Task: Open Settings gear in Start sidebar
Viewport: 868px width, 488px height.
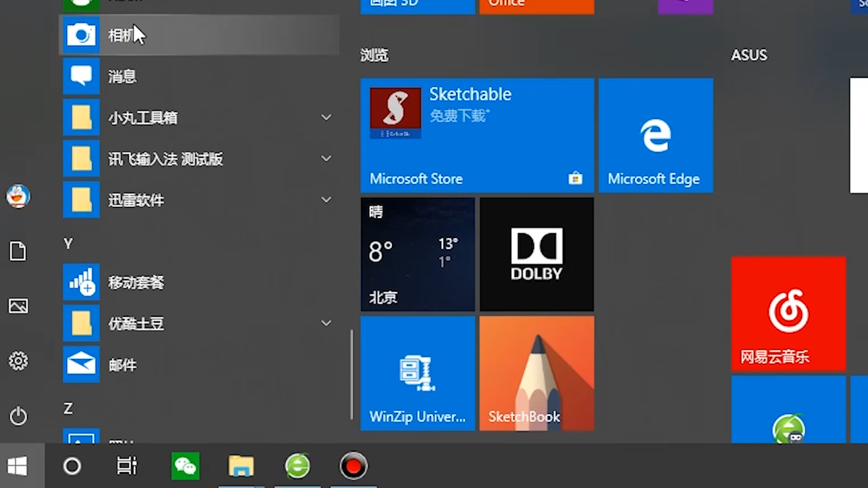Action: (18, 361)
